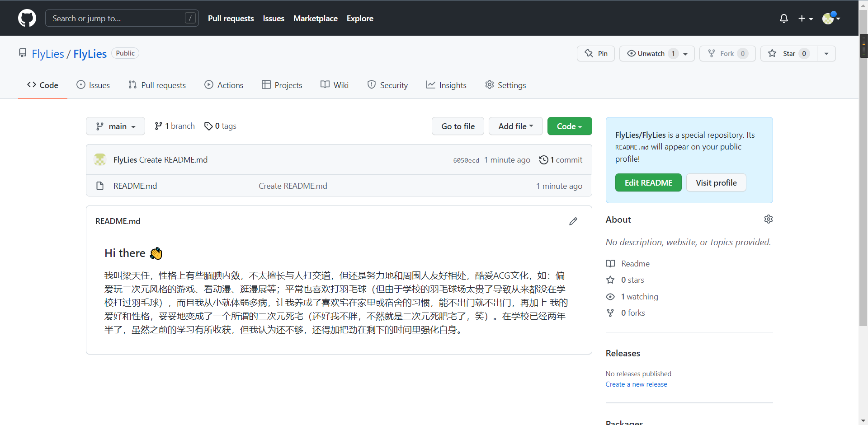Star the repository
This screenshot has height=425, width=868.
[x=789, y=53]
